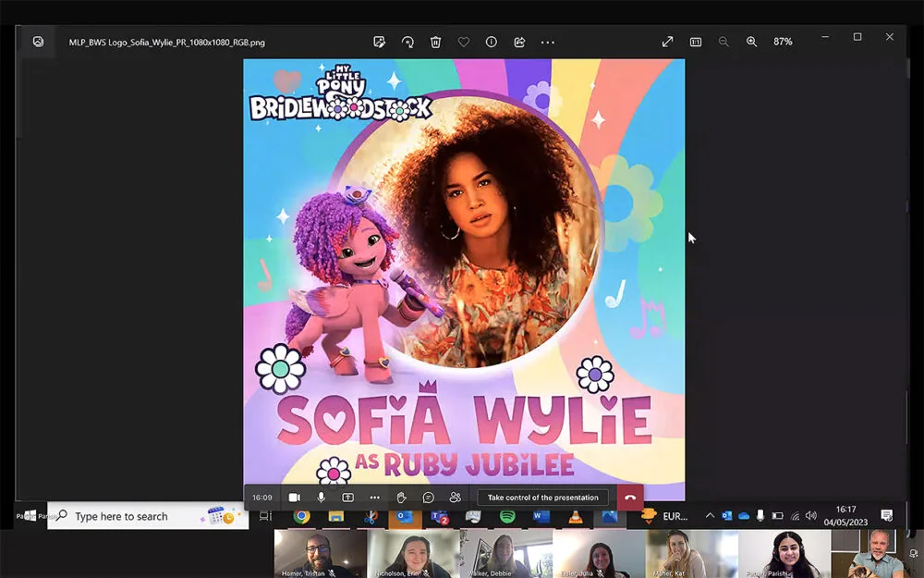Zoom out of the image

pos(723,42)
